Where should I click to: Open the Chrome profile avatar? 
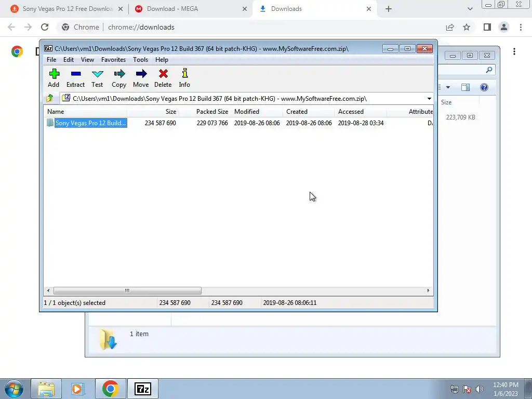click(504, 27)
